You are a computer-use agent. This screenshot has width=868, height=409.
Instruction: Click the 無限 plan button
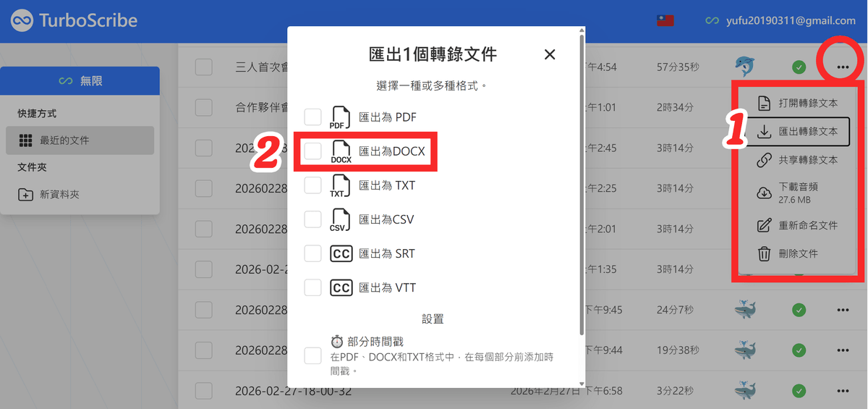[80, 81]
